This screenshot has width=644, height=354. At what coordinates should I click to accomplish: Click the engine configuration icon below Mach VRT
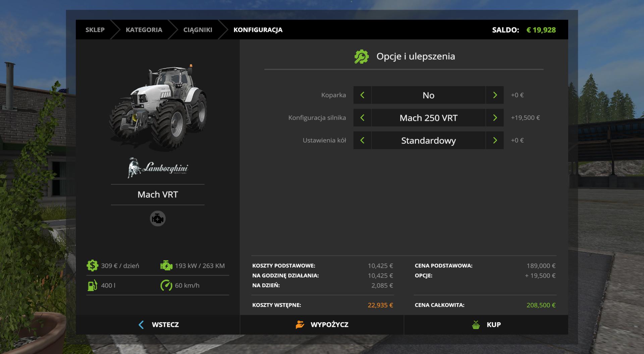pos(158,219)
